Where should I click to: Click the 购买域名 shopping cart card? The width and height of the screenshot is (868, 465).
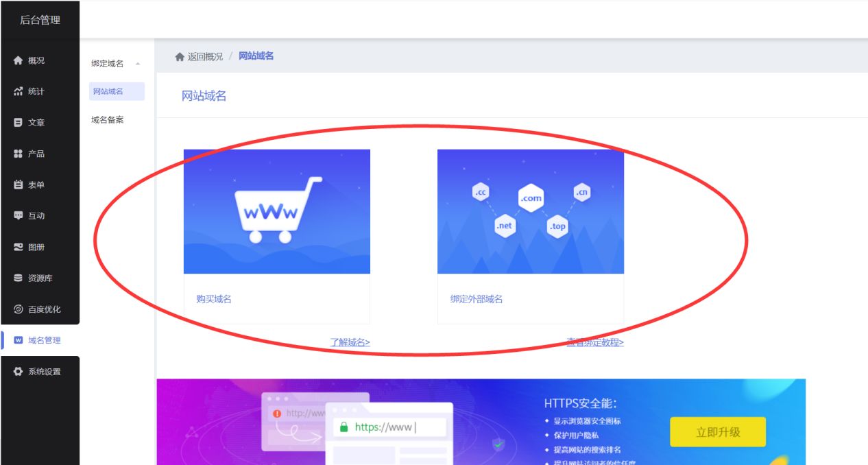pos(276,211)
